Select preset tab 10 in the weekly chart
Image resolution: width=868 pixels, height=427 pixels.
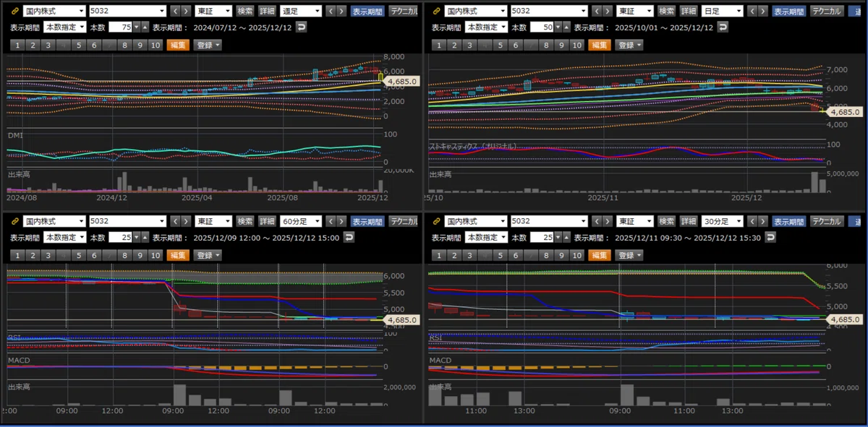point(155,45)
